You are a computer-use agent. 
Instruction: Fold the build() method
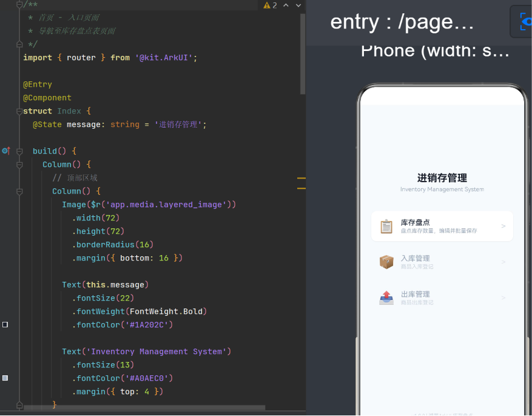(19, 151)
